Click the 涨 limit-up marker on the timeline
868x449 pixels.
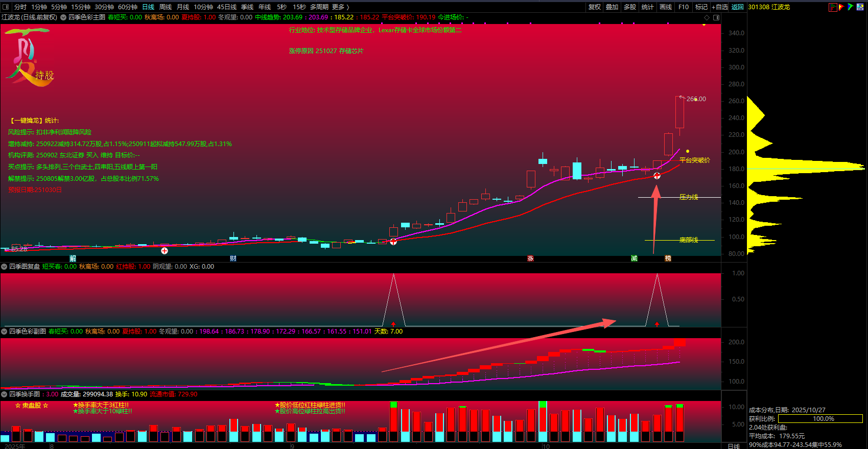(x=530, y=258)
